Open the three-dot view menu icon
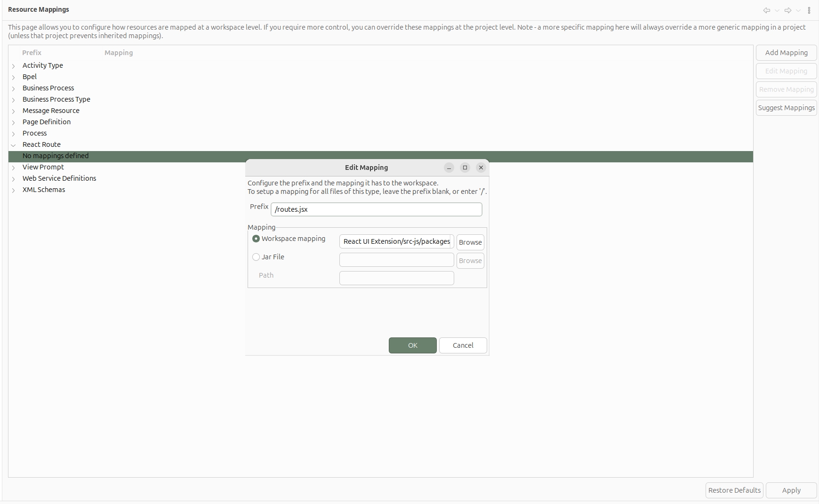The height and width of the screenshot is (504, 819). (x=809, y=10)
